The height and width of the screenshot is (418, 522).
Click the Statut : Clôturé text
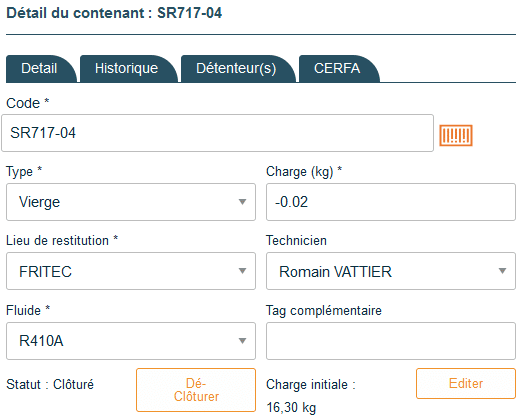tap(50, 384)
